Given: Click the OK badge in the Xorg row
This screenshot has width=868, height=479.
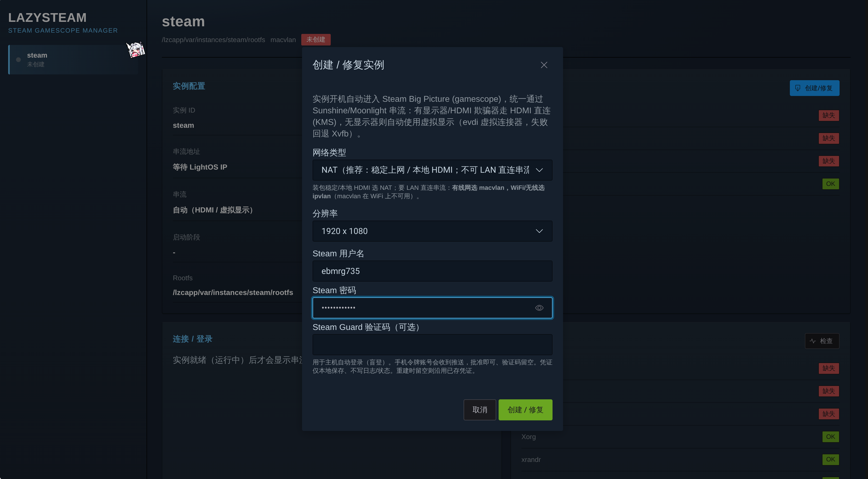Looking at the screenshot, I should click(x=830, y=437).
